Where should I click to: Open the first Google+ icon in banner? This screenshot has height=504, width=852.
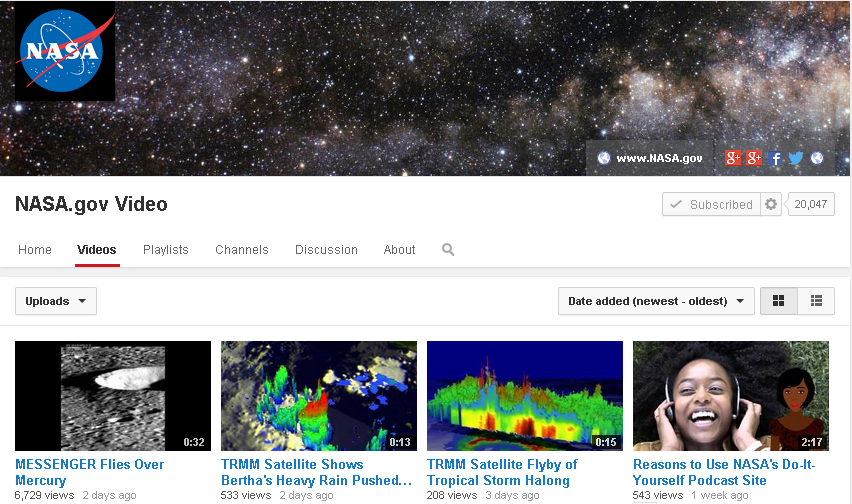point(733,158)
